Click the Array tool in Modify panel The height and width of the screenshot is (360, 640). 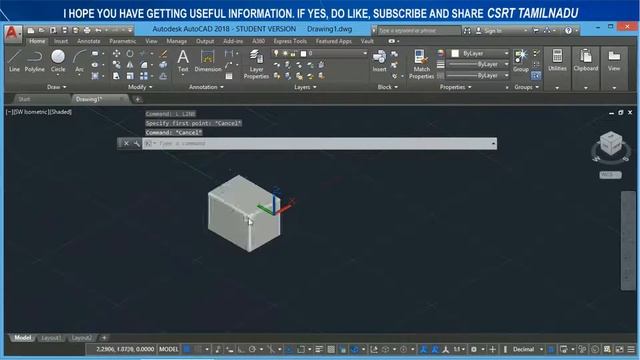coord(144,76)
